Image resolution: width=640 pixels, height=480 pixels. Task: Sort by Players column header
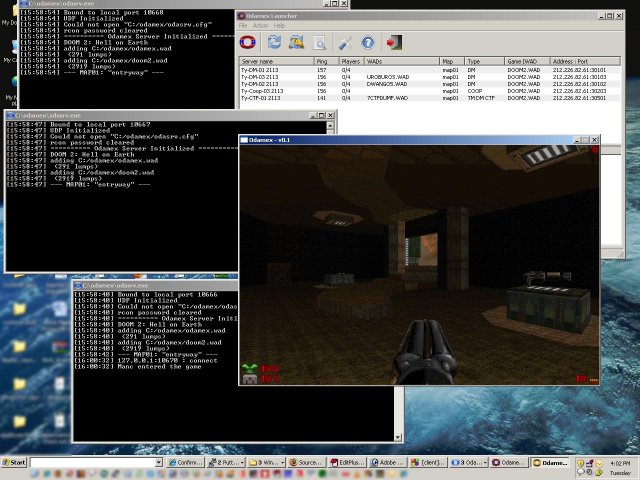click(351, 61)
